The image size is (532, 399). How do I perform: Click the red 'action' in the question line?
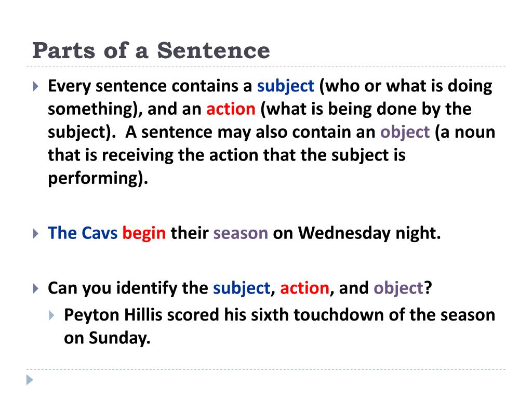304,288
